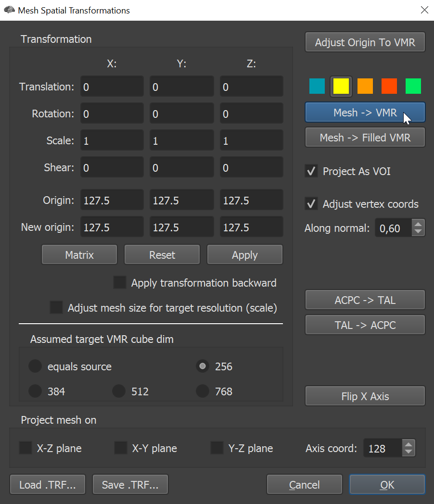Open the Load .TRF... dialog
The image size is (434, 504).
[x=48, y=484]
